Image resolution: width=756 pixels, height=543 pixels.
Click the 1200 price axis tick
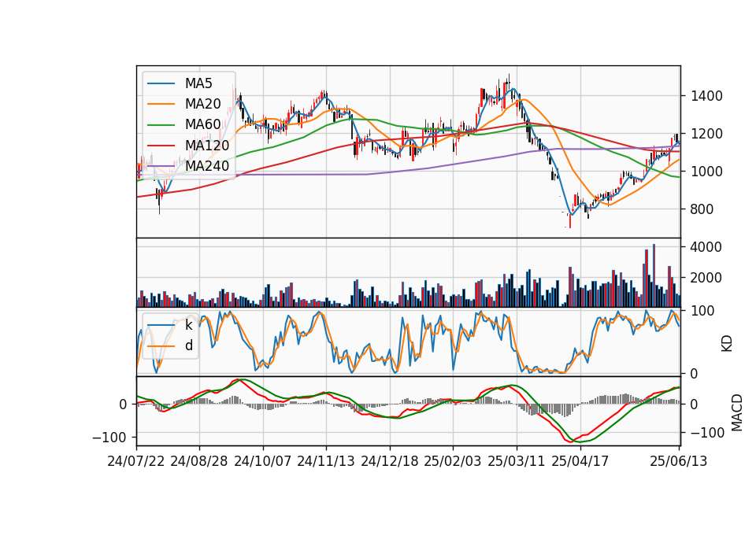coord(706,134)
